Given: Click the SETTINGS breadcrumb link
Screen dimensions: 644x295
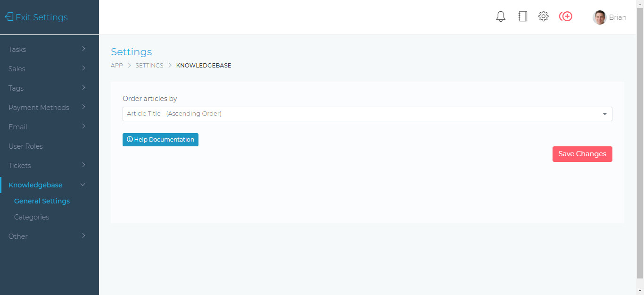Looking at the screenshot, I should 149,66.
